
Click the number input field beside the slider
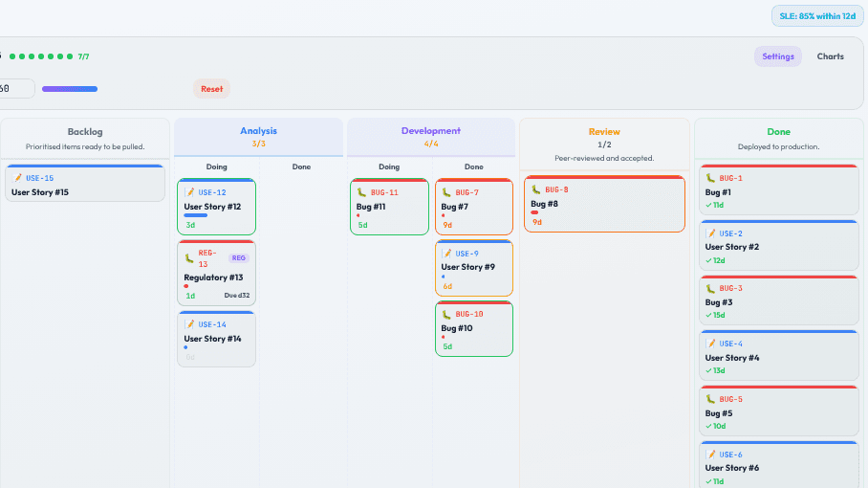point(16,89)
